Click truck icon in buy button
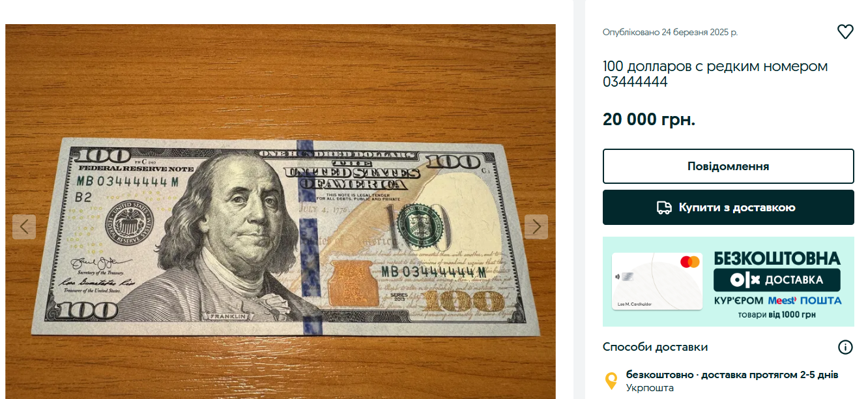The height and width of the screenshot is (399, 868). tap(664, 208)
